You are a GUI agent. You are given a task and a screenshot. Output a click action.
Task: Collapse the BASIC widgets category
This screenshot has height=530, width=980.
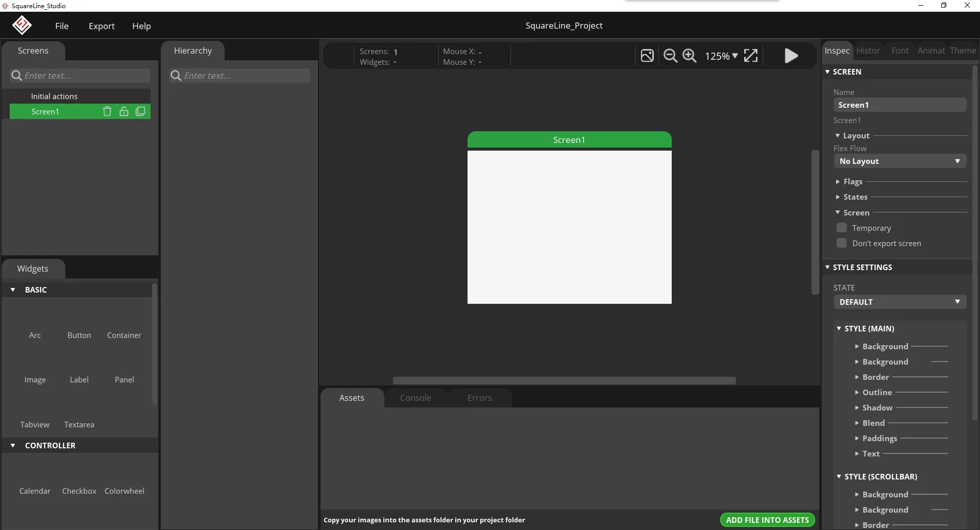pos(13,290)
